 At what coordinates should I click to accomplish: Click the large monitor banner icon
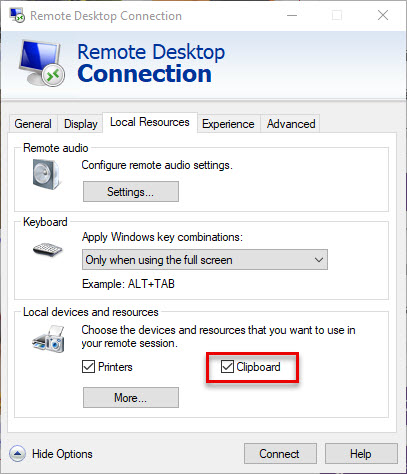41,63
